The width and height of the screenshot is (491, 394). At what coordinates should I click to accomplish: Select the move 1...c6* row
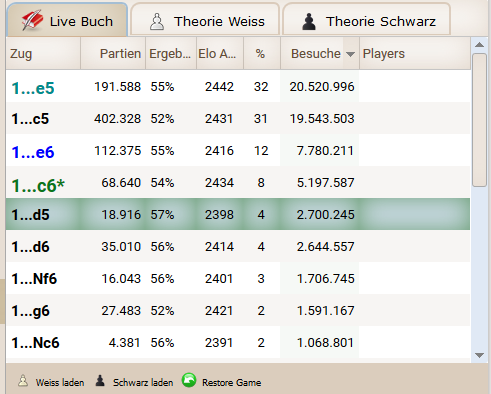(x=238, y=183)
